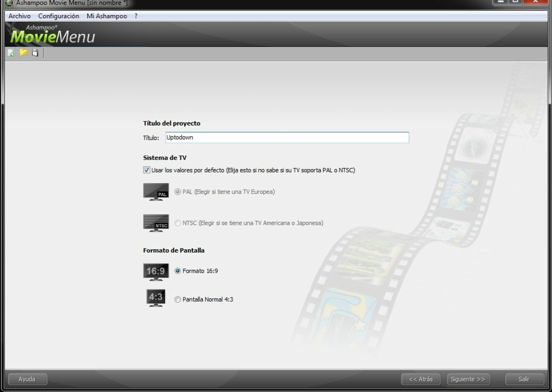Click the Título input field

287,138
